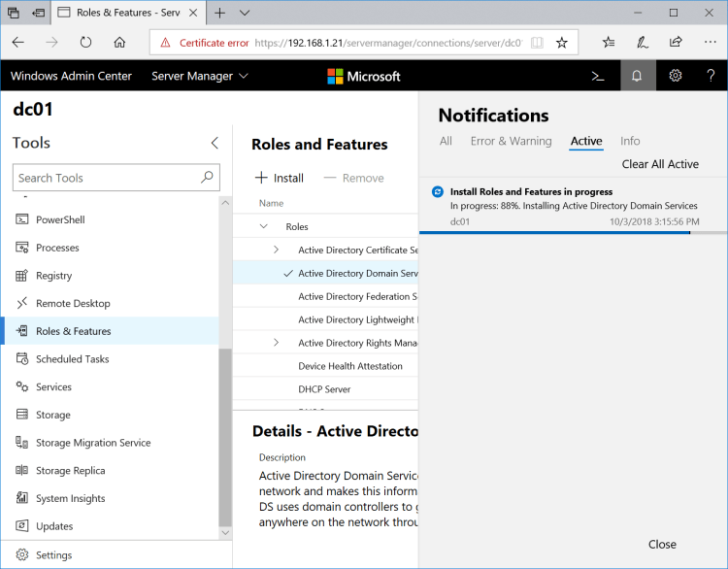Viewport: 728px width, 569px height.
Task: Click the notifications bell icon
Action: click(x=637, y=76)
